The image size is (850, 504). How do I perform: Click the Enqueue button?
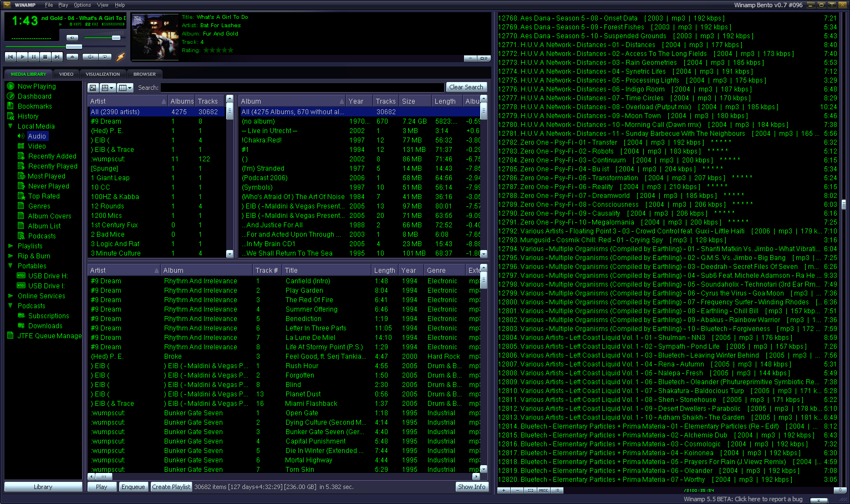tap(133, 487)
